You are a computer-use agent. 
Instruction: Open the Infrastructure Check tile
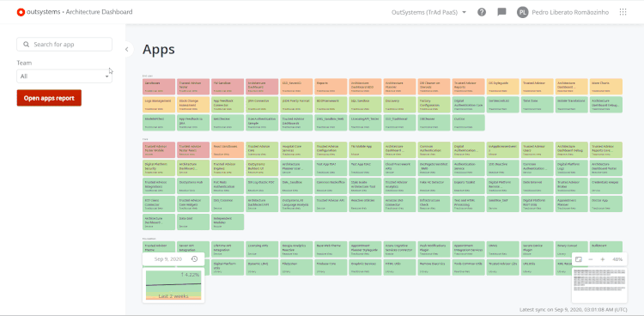(434, 204)
